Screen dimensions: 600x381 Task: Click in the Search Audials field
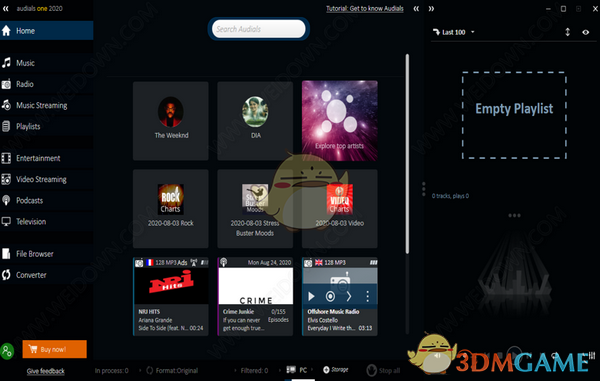258,29
